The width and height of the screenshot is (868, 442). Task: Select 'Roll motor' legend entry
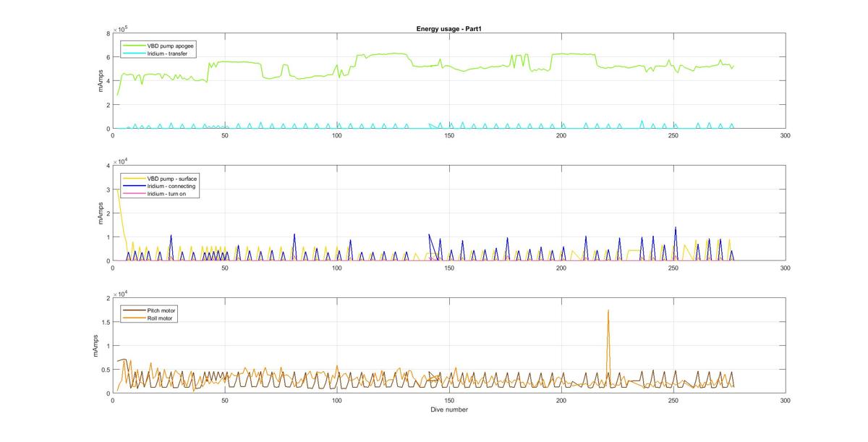tap(161, 318)
